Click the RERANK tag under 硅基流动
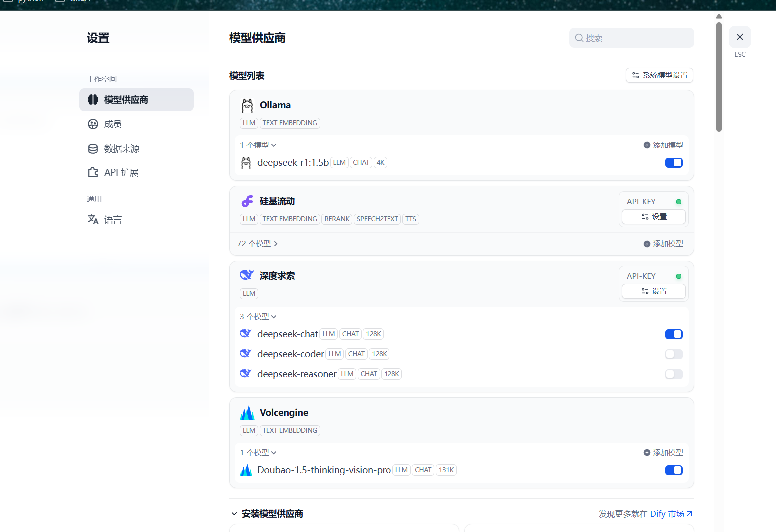The image size is (776, 532). click(x=337, y=219)
